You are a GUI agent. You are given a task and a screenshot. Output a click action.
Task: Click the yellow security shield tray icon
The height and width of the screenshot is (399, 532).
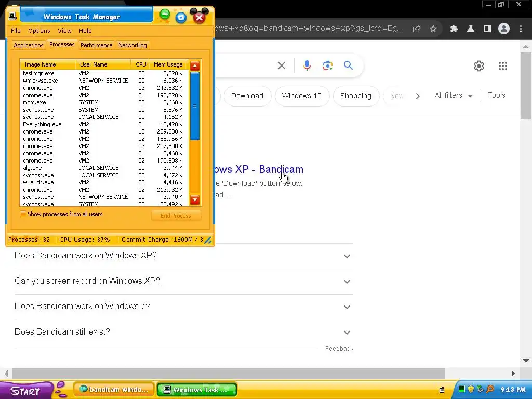(471, 389)
